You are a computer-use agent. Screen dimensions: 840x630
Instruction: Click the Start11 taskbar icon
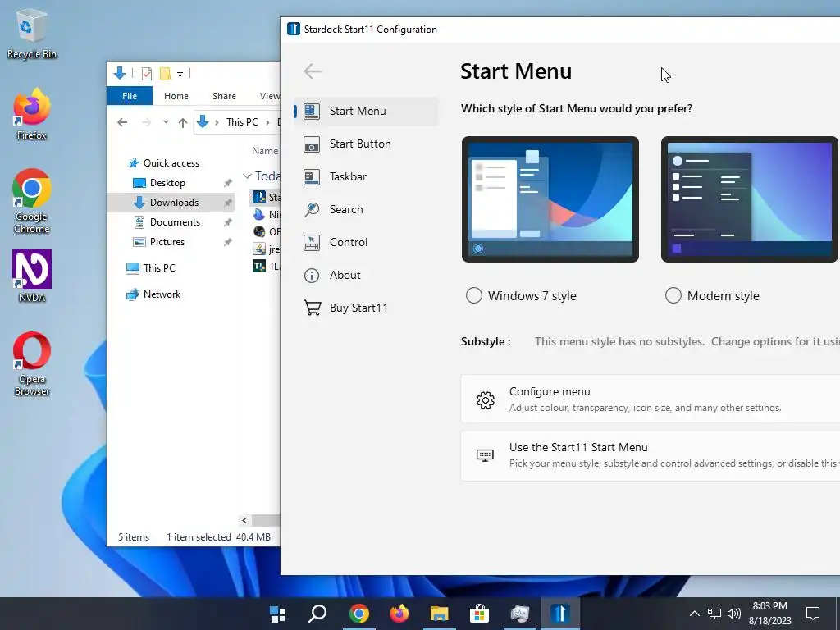click(x=559, y=614)
